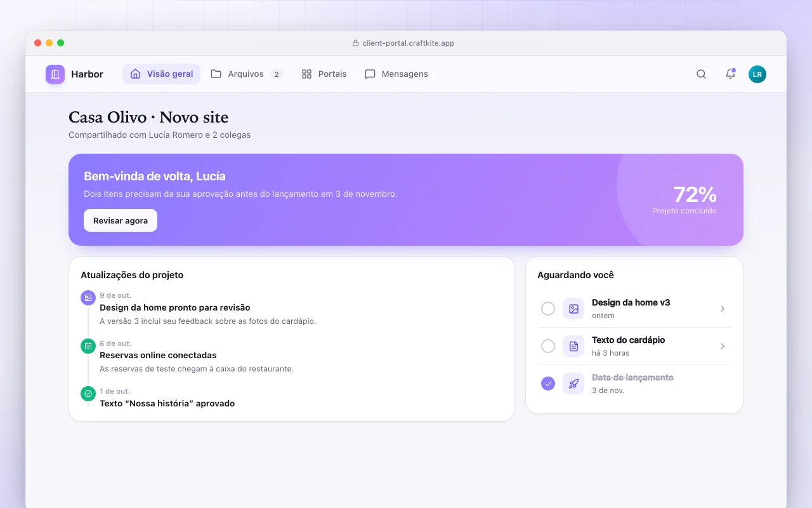The height and width of the screenshot is (508, 812).
Task: Click the Revisar agora button
Action: (x=121, y=220)
